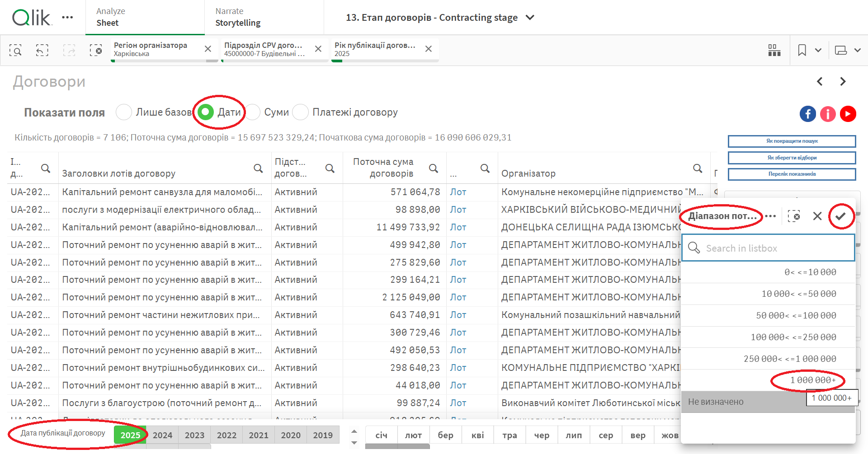Image resolution: width=868 pixels, height=454 pixels.
Task: Click the red info icon
Action: pyautogui.click(x=828, y=114)
